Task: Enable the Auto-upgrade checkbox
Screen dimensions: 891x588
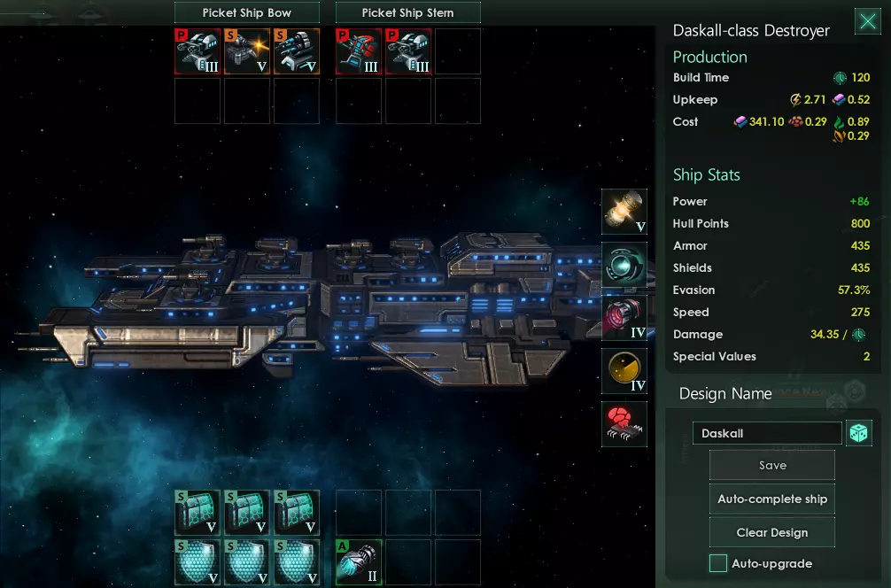Action: [x=718, y=563]
